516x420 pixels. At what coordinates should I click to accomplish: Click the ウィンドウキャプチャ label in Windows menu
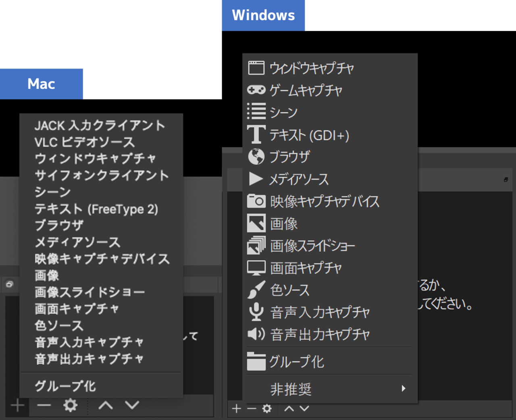coord(312,68)
